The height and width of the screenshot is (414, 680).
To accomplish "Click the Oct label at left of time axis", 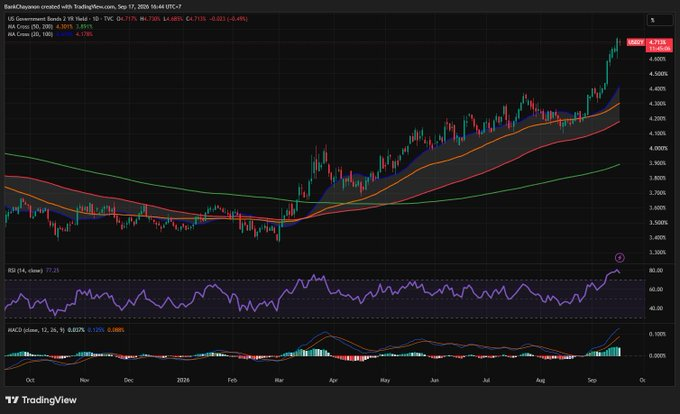I will coord(30,380).
